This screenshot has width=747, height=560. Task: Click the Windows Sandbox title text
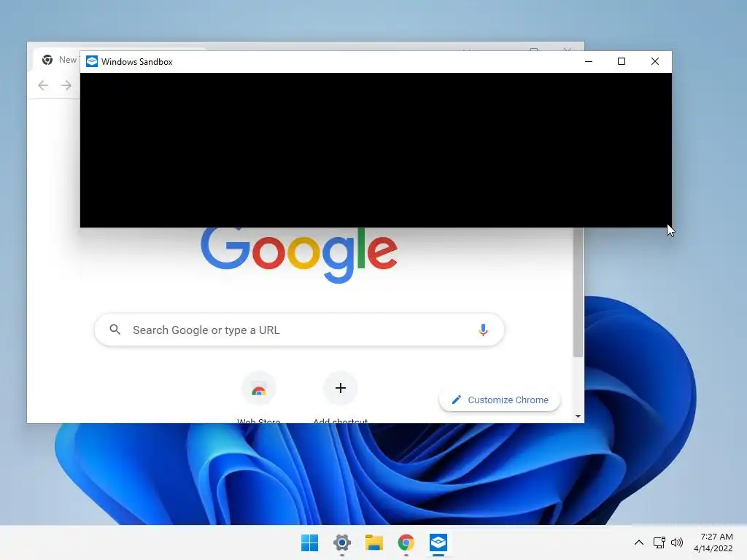pos(136,62)
